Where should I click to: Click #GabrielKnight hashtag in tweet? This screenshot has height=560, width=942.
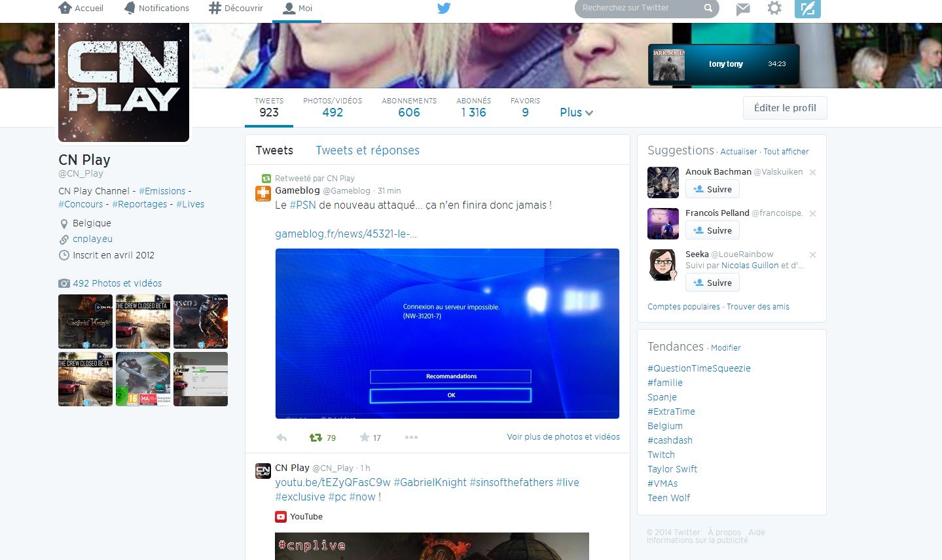pyautogui.click(x=430, y=482)
